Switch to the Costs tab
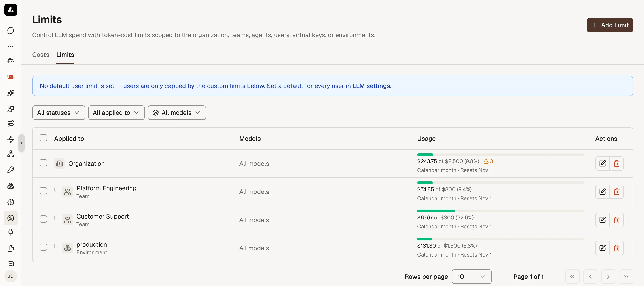644x286 pixels. (x=41, y=55)
